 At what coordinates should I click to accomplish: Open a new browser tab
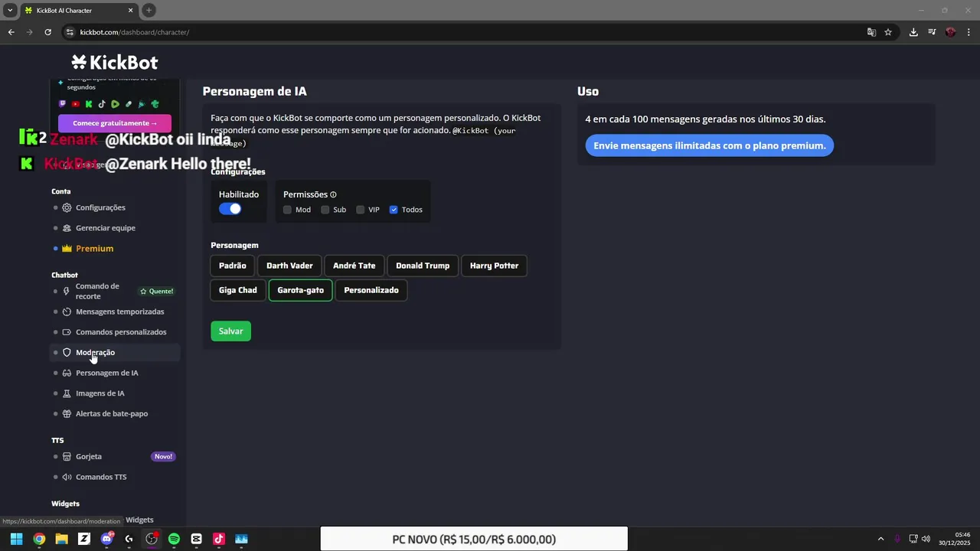point(149,10)
